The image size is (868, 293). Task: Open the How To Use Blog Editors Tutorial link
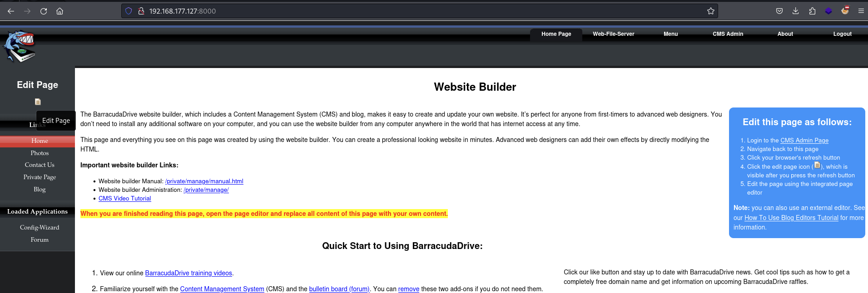[x=791, y=218]
